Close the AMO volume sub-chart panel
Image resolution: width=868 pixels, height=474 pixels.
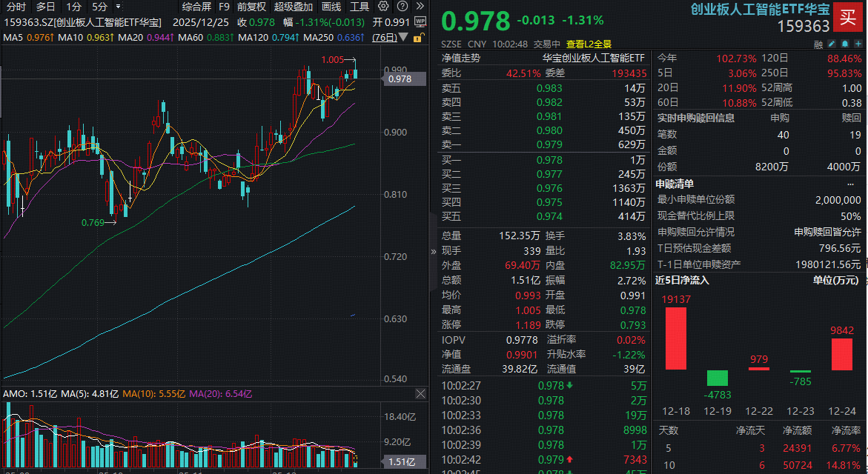coord(420,393)
